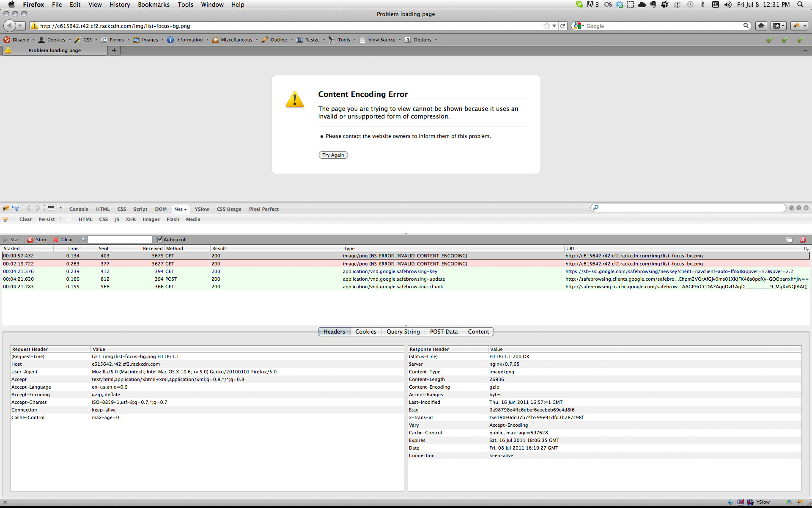
Task: Open the Miscellaneous dropdown in Web Developer toolbar
Action: pyautogui.click(x=235, y=39)
